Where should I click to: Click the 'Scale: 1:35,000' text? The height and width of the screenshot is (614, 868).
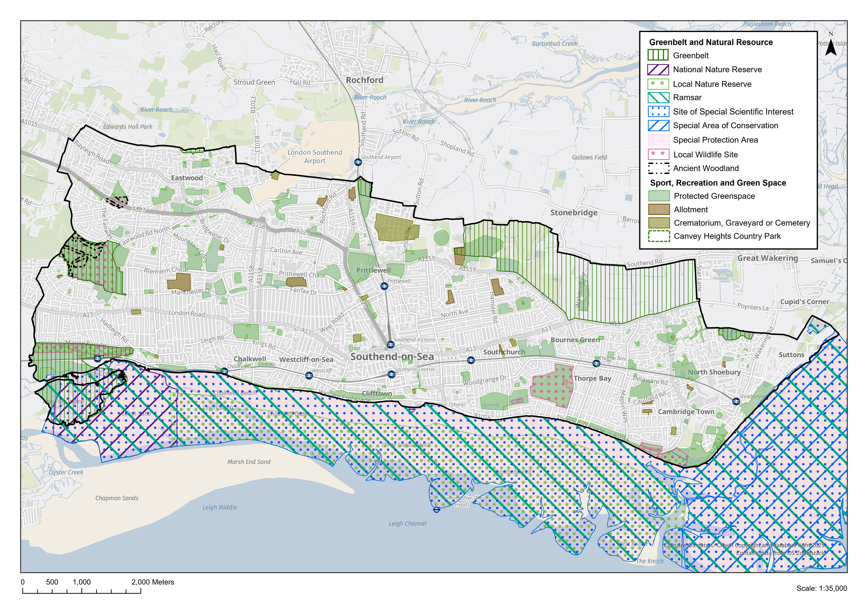click(821, 588)
